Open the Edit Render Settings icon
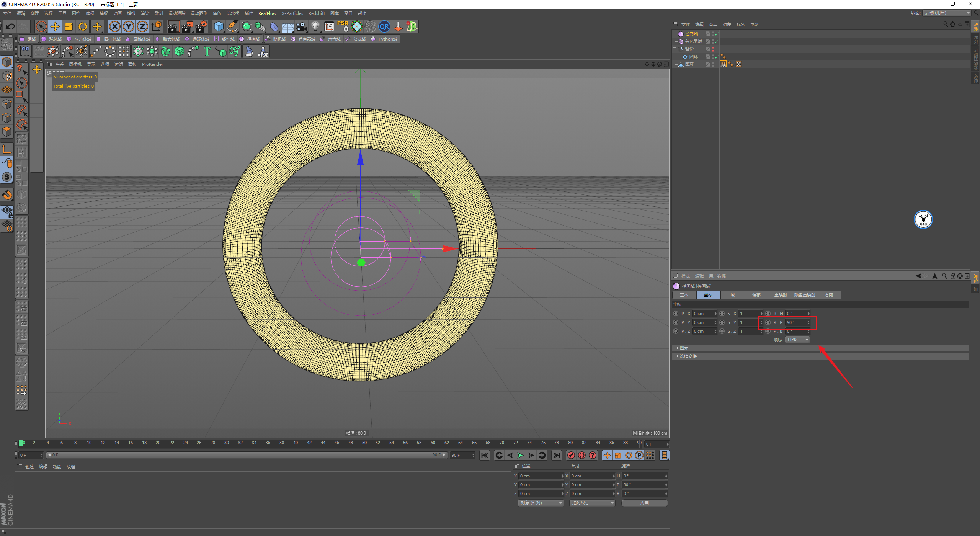 coord(201,26)
